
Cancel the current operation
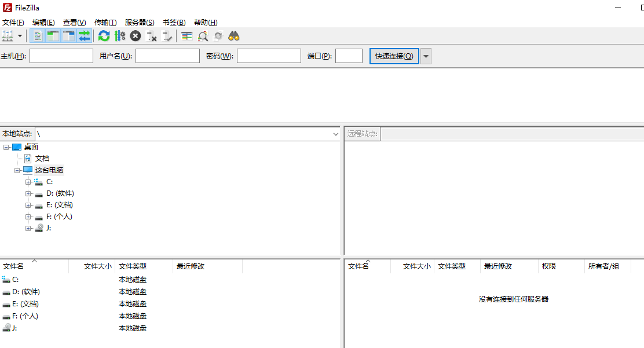(x=134, y=36)
